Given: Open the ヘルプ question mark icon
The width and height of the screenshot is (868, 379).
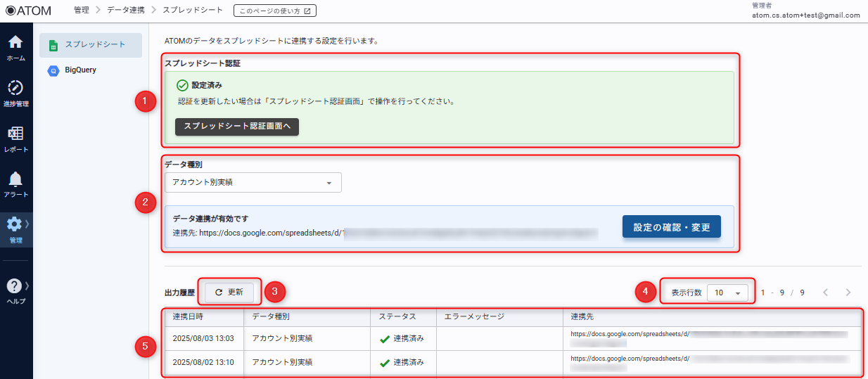Looking at the screenshot, I should [x=14, y=286].
